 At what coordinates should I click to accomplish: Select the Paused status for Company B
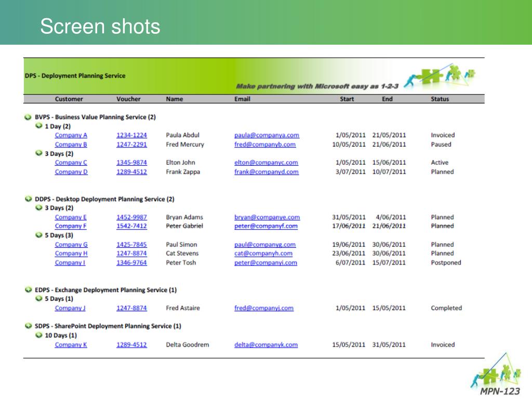(441, 144)
